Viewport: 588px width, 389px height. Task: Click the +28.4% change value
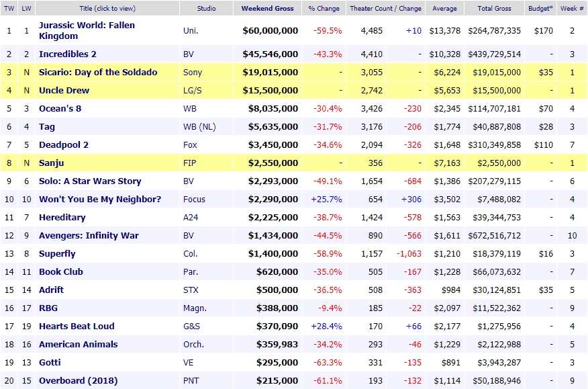pos(327,327)
